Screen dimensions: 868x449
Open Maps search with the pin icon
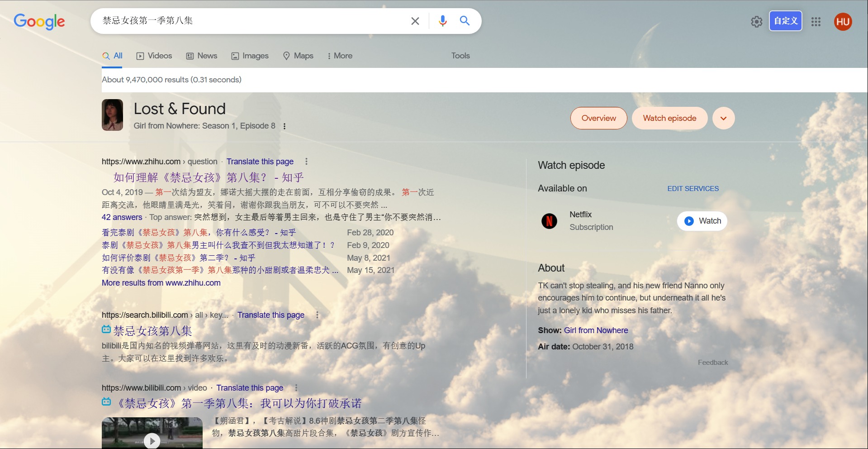point(298,56)
